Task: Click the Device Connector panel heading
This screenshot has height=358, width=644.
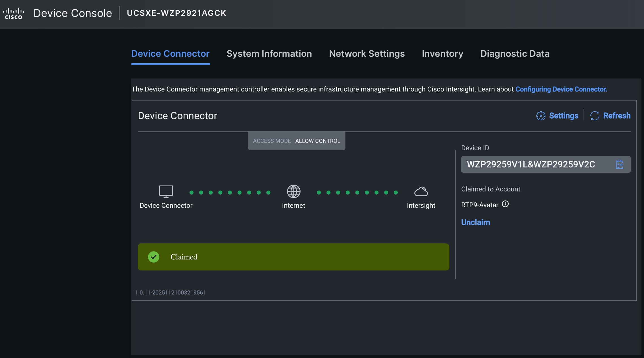Action: point(177,116)
